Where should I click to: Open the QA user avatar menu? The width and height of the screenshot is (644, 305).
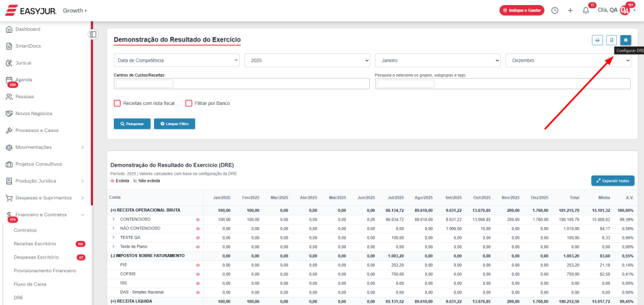click(625, 10)
